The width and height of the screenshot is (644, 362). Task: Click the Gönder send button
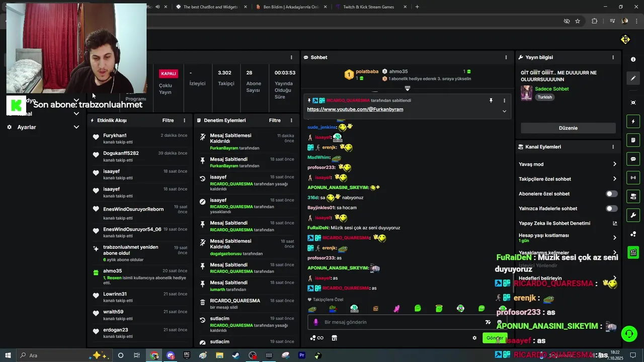pos(495,338)
